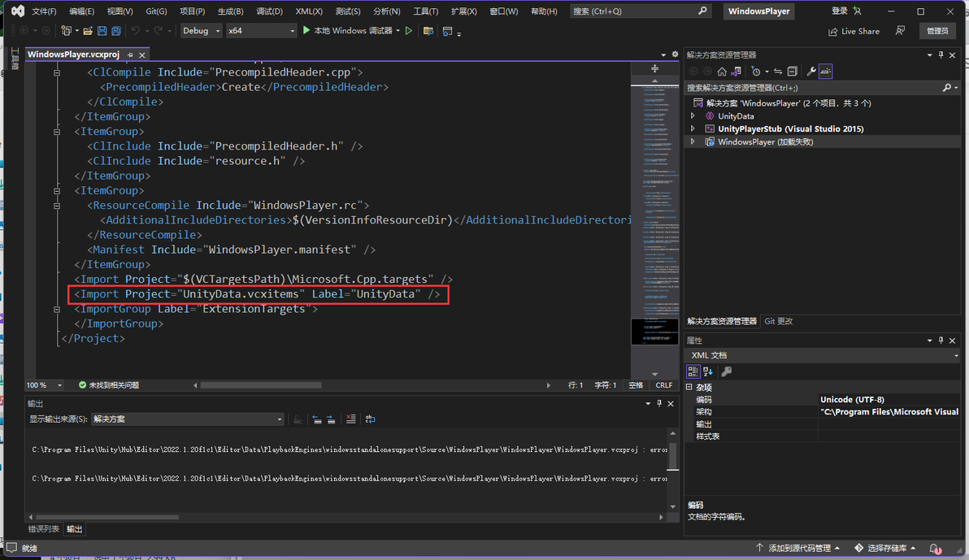
Task: Click the 登录 sign-in button
Action: (x=846, y=11)
